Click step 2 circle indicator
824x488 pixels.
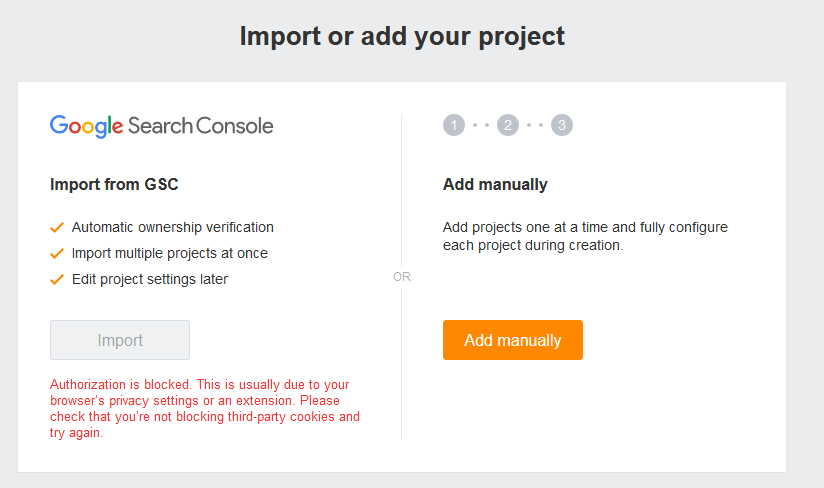(508, 126)
